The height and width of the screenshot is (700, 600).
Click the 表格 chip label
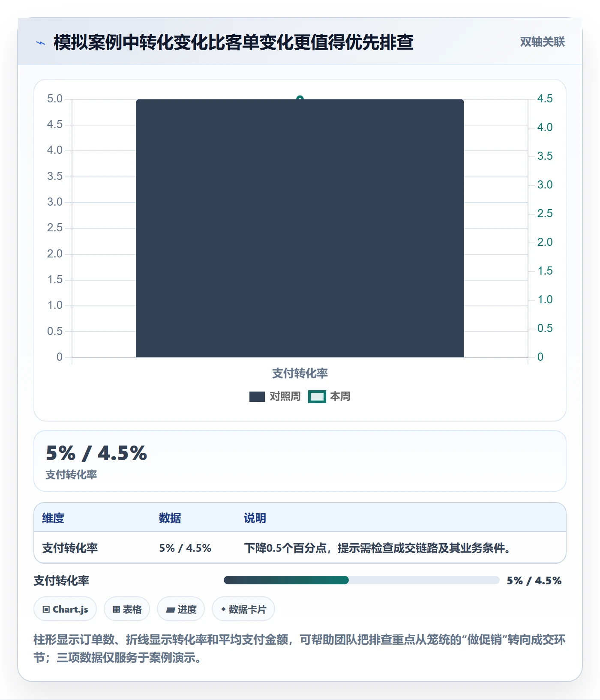click(132, 609)
